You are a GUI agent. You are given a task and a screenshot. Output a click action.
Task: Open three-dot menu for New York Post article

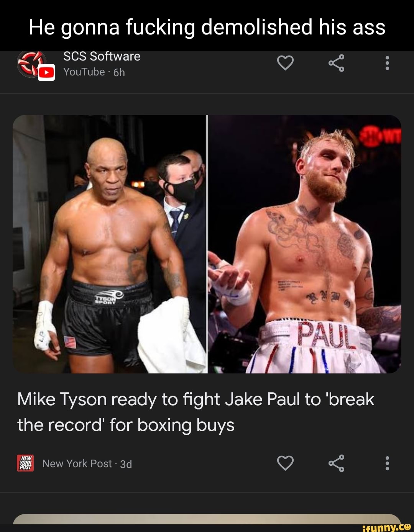pos(387,463)
